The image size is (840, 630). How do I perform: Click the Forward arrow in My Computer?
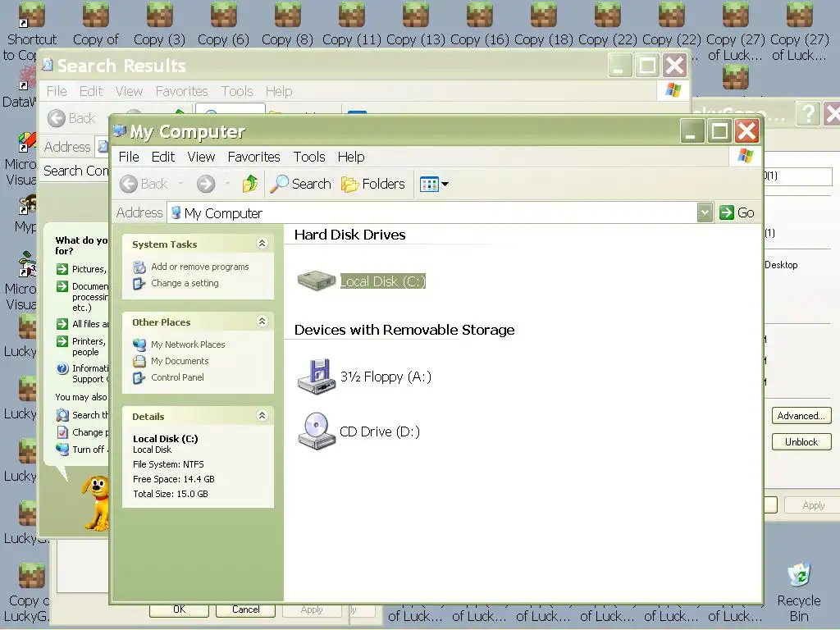coord(206,184)
